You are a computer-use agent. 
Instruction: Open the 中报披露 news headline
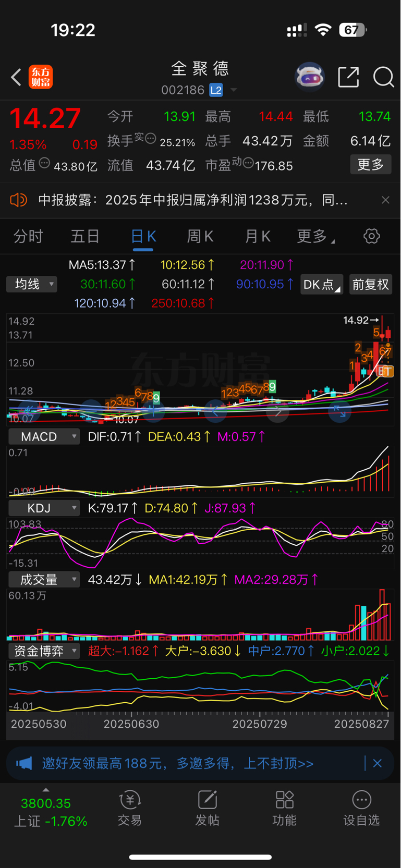pos(193,200)
